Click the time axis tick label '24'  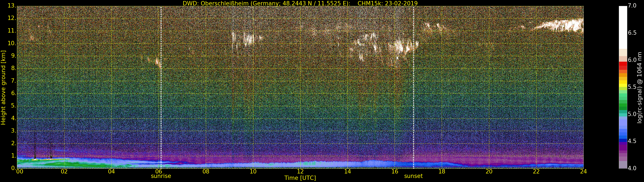(x=583, y=172)
